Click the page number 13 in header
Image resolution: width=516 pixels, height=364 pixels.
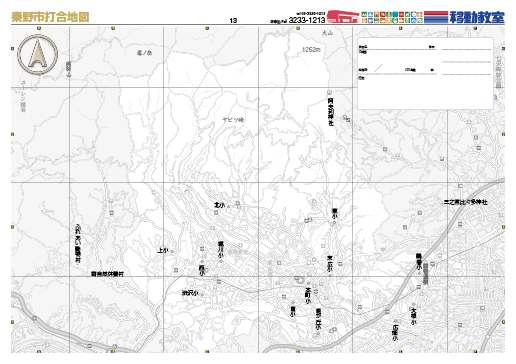233,20
